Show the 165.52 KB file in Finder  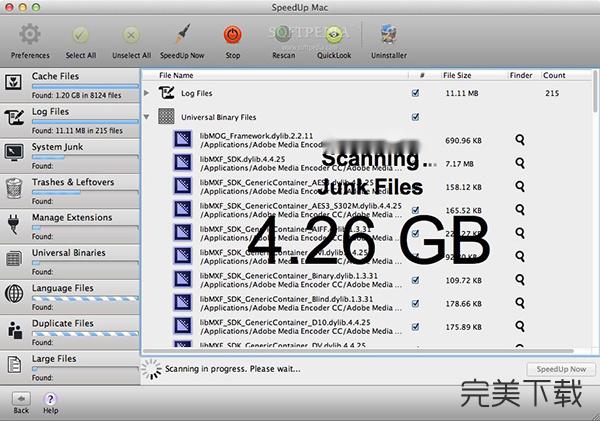pyautogui.click(x=520, y=210)
